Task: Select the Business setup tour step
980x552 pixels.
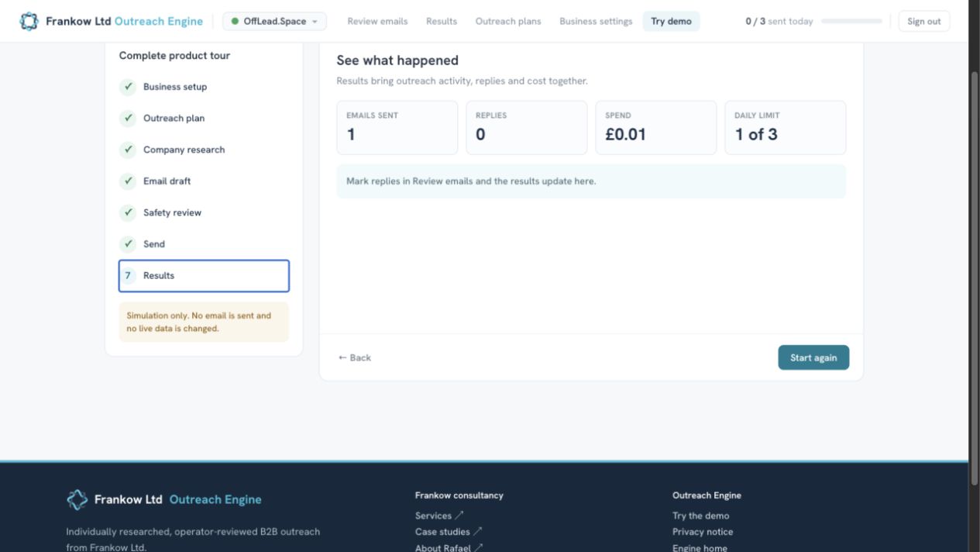Action: pos(204,87)
